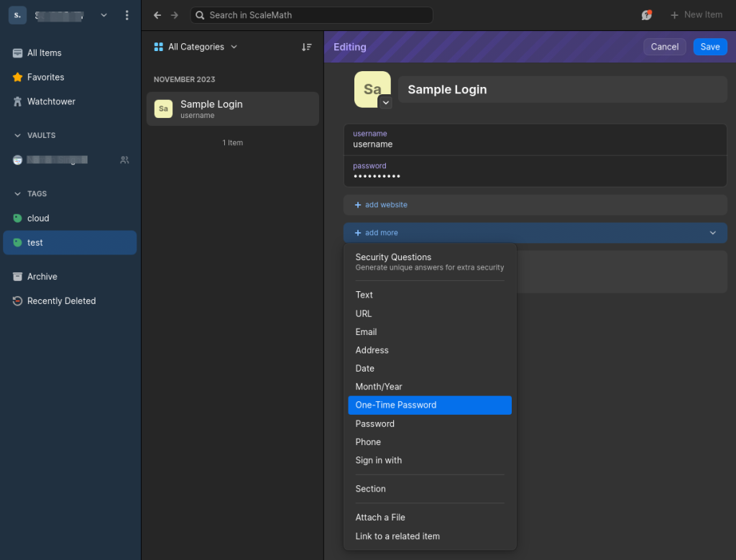Viewport: 736px width, 560px height.
Task: Click the Firefox browser icon in the top bar
Action: (x=646, y=14)
